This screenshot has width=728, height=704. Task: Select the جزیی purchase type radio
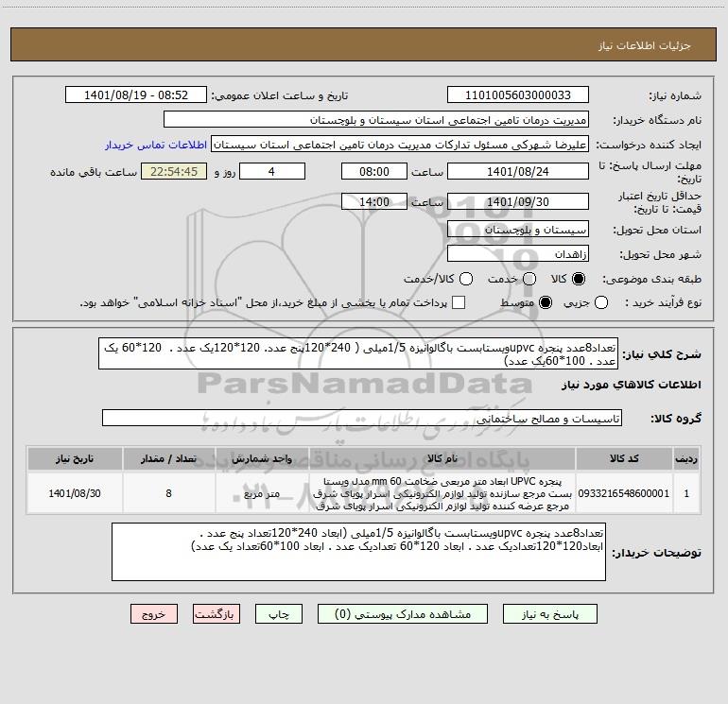pyautogui.click(x=601, y=302)
